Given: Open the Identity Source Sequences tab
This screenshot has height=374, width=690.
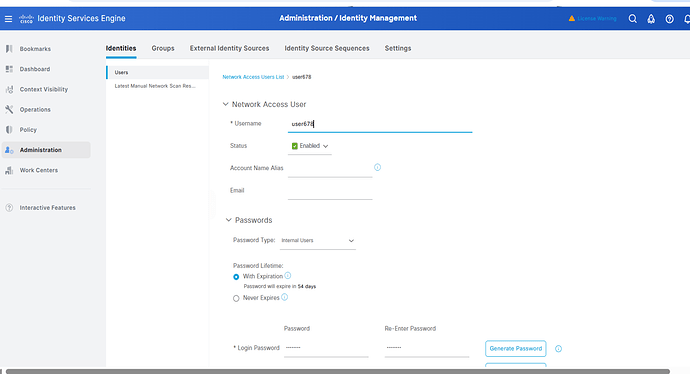Looking at the screenshot, I should pos(327,48).
